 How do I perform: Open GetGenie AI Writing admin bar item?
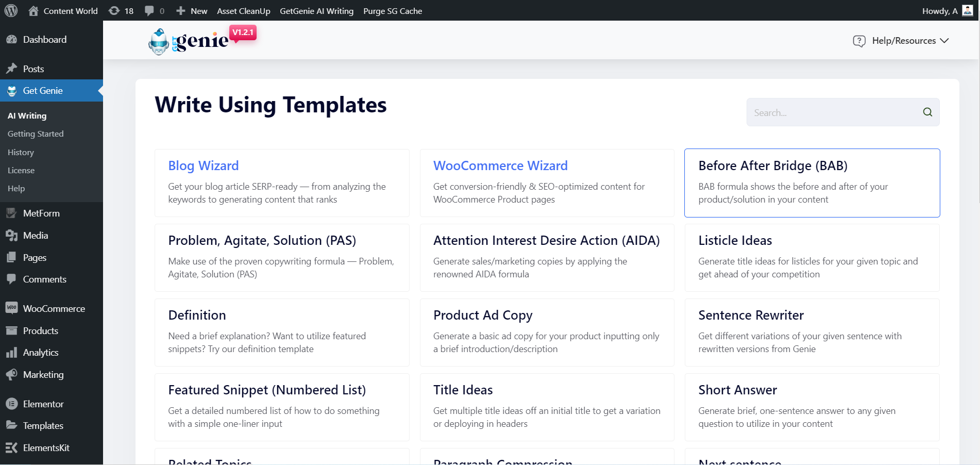click(x=317, y=11)
